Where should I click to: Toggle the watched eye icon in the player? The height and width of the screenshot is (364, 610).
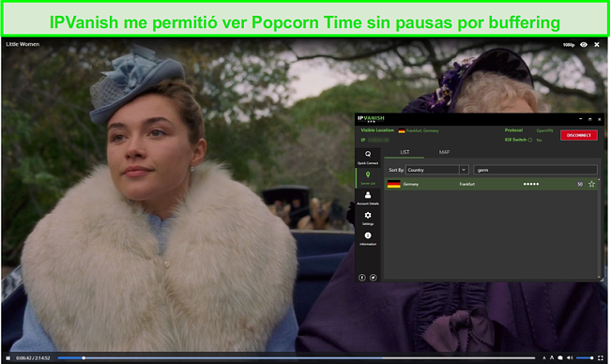coord(584,45)
